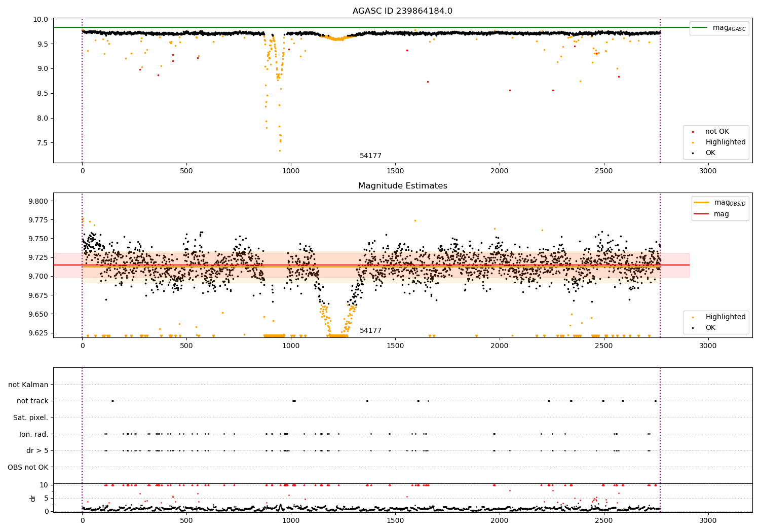The height and width of the screenshot is (532, 760).
Task: Click the red 'mag' legend entry in middle plot
Action: coord(712,214)
